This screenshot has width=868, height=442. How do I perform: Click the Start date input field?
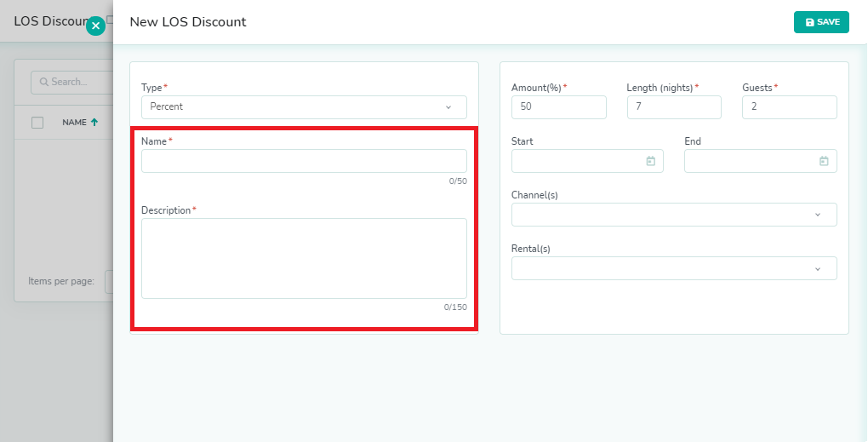point(587,161)
